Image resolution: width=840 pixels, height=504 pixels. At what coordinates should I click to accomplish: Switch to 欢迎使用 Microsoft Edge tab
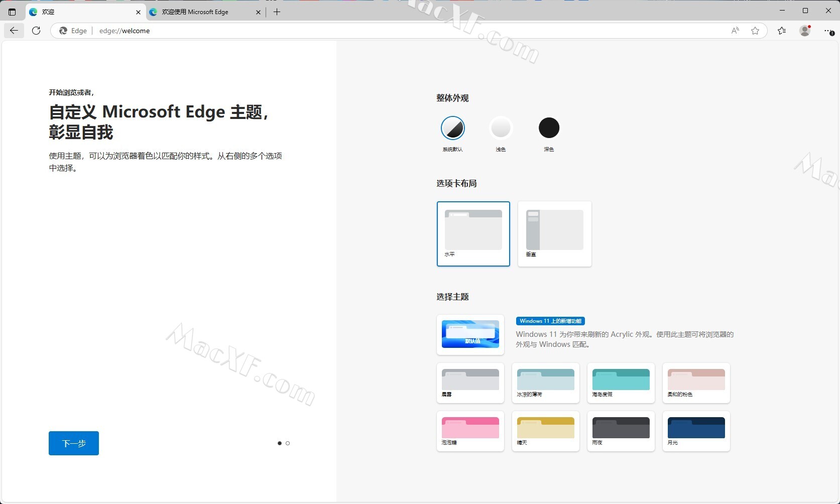pos(205,12)
